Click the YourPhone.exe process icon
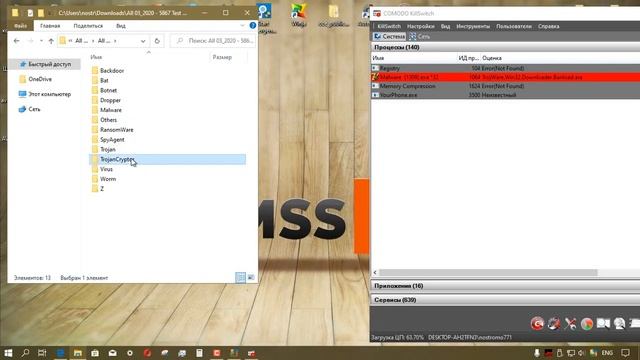 click(375, 95)
